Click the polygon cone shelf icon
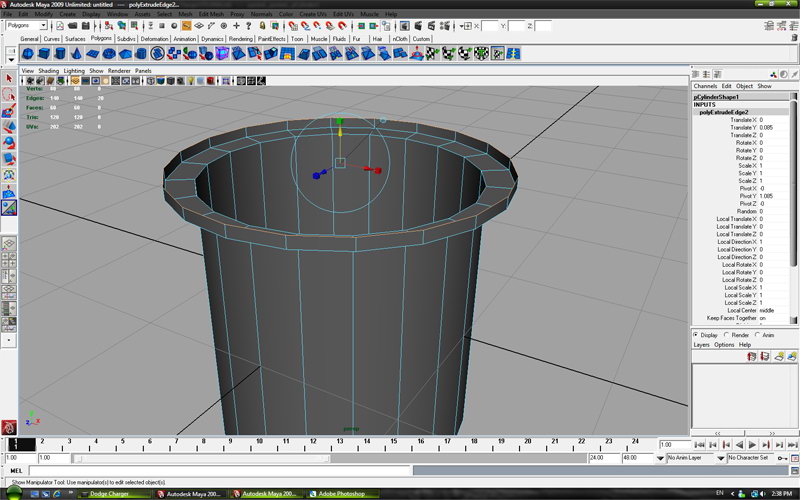 tap(78, 54)
